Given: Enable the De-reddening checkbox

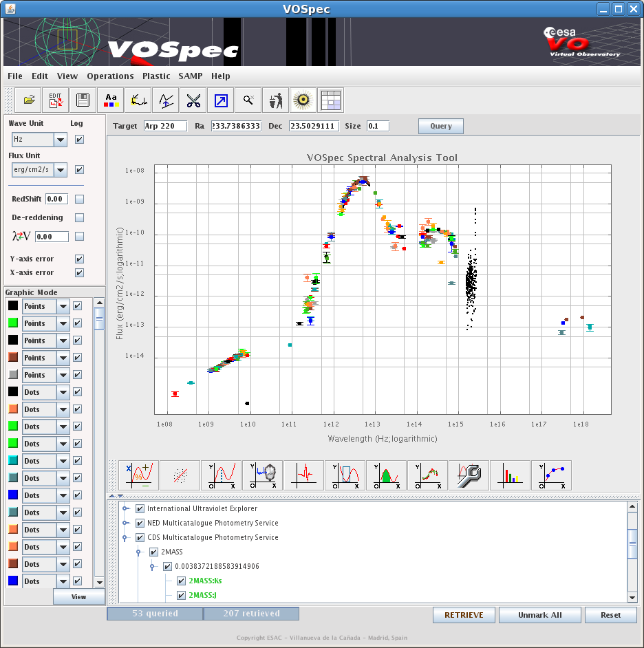Looking at the screenshot, I should (79, 217).
